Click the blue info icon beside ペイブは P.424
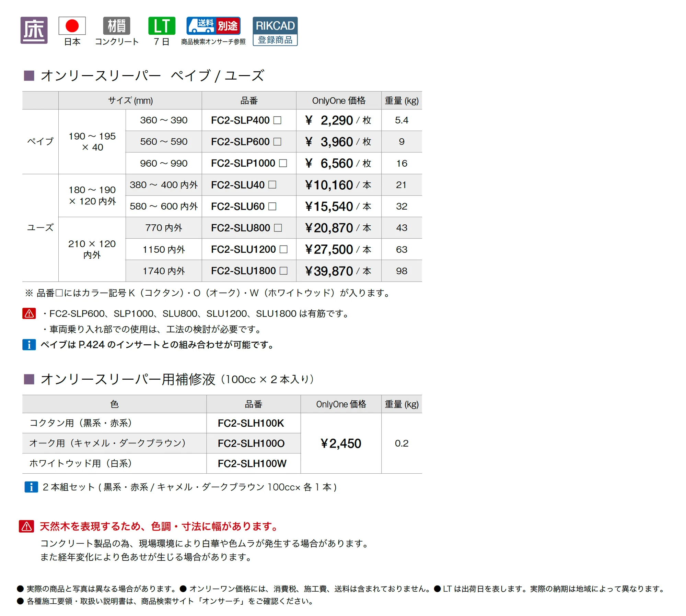Image resolution: width=686 pixels, height=616 pixels. 29,344
